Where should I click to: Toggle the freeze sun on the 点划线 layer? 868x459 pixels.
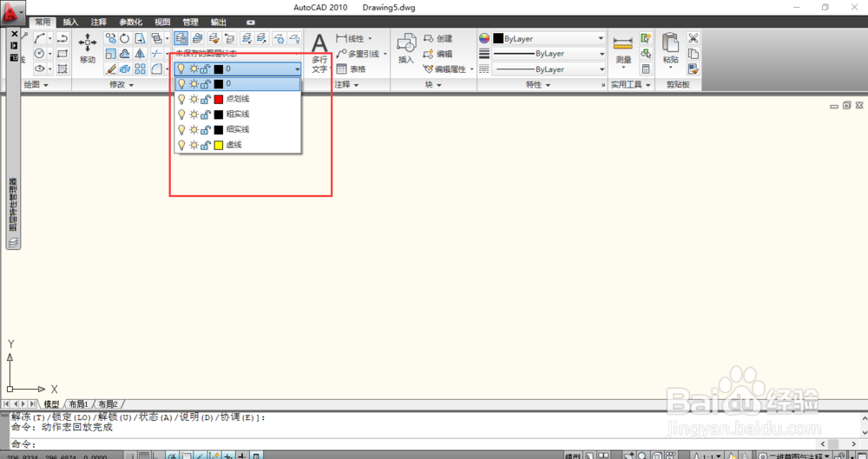click(x=194, y=99)
